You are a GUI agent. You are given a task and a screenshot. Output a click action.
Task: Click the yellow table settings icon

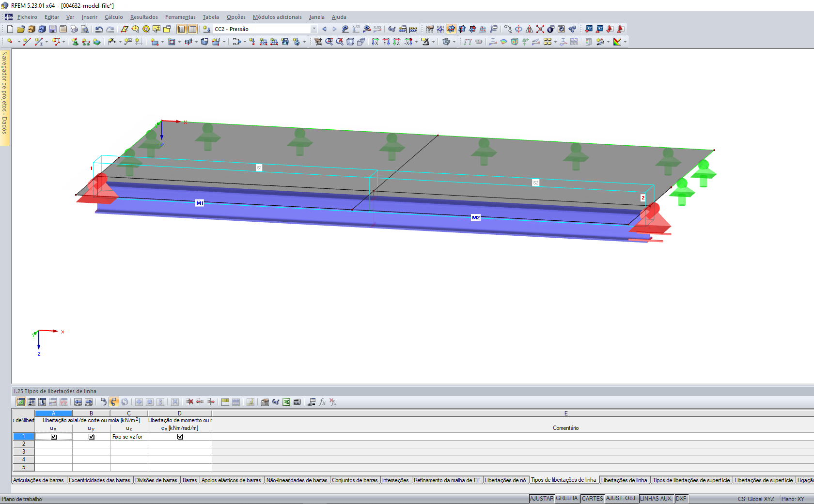coord(225,402)
